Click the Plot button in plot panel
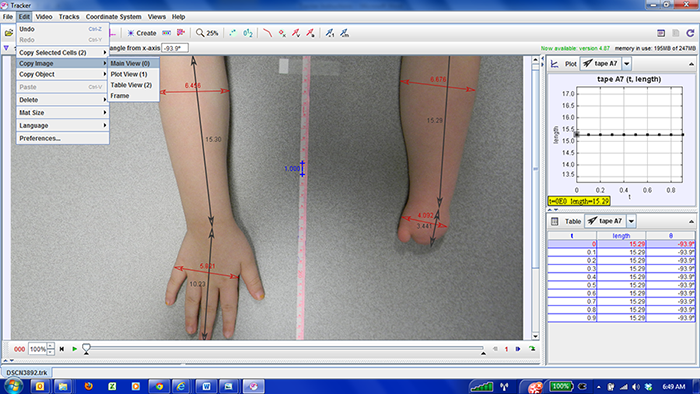 (x=571, y=64)
